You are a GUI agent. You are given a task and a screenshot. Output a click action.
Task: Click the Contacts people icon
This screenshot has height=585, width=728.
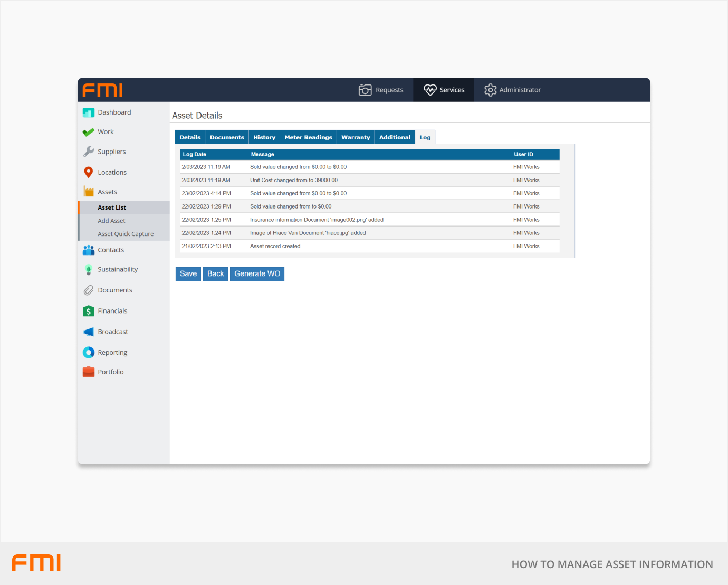(x=88, y=250)
